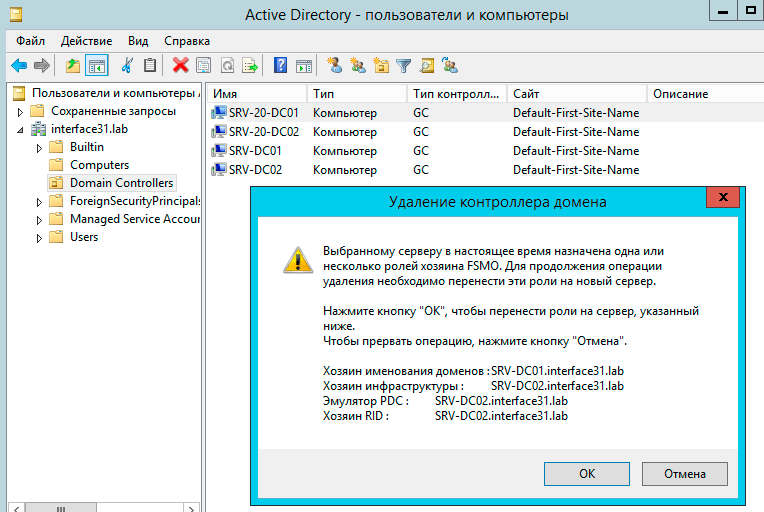
Task: Collapse the interface31.lab domain node
Action: click(x=20, y=130)
